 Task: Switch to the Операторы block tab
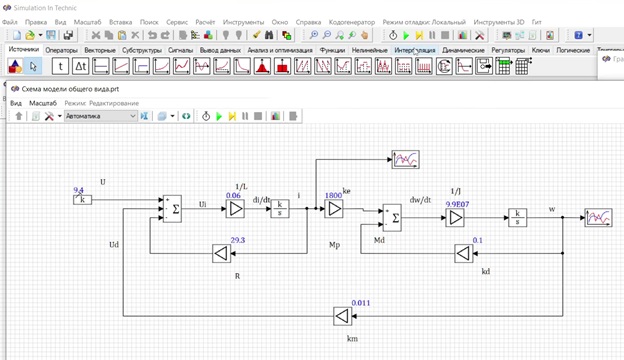tap(61, 50)
